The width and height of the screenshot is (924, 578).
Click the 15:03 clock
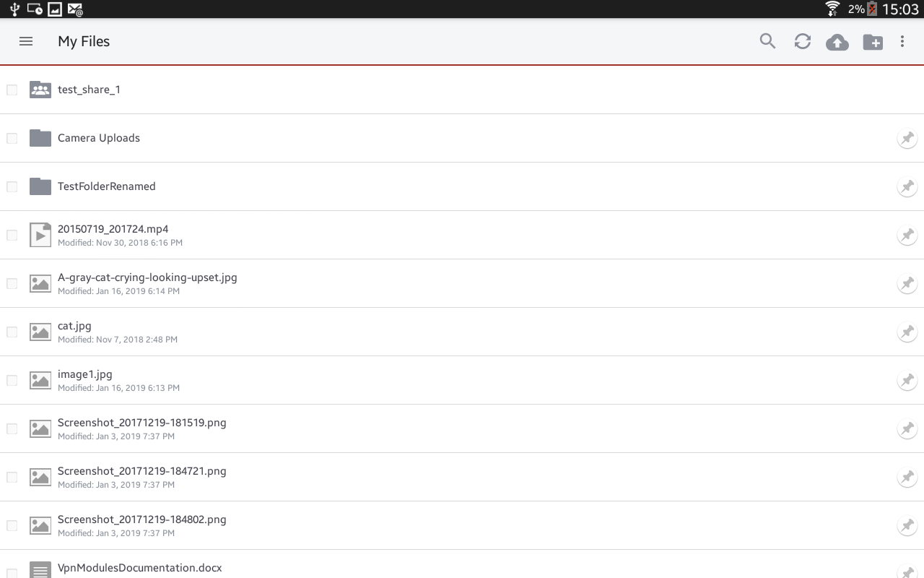[x=900, y=9]
